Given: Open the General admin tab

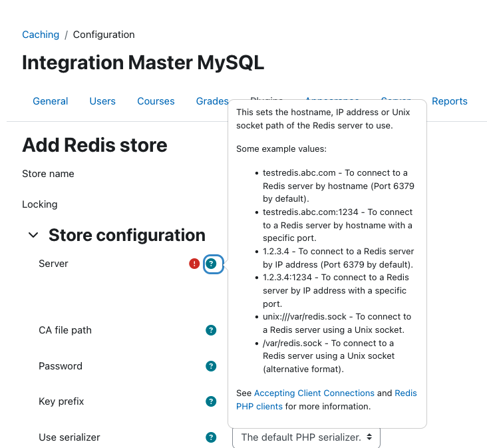Looking at the screenshot, I should click(51, 101).
